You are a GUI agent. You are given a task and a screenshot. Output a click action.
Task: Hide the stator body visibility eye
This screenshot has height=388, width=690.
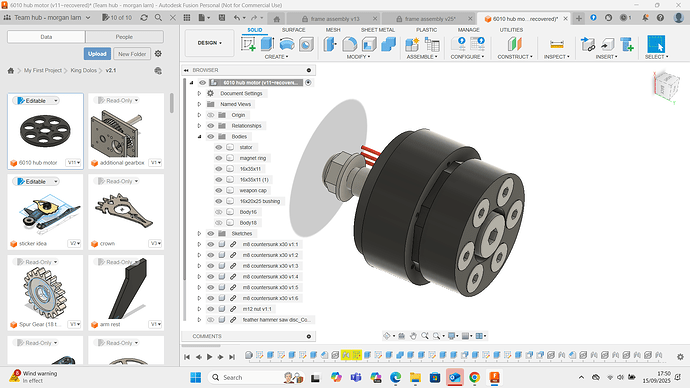[x=219, y=147]
